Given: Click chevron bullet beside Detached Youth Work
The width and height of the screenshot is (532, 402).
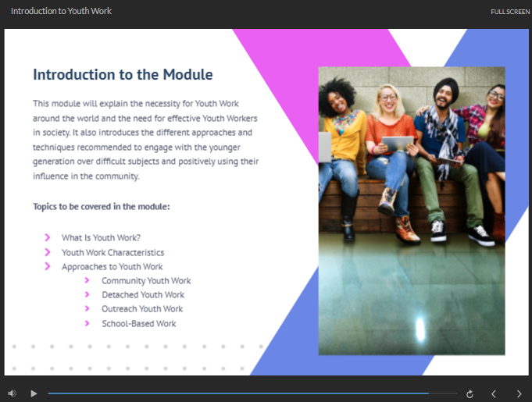Looking at the screenshot, I should 87,295.
